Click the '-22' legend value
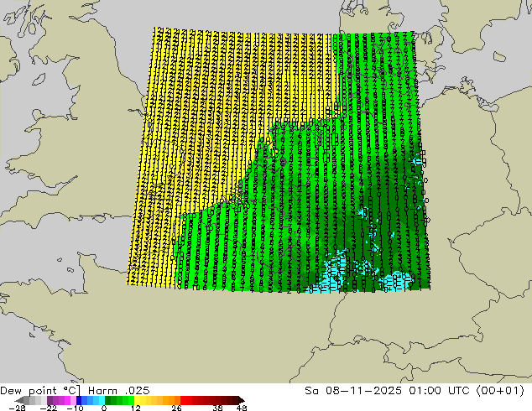Viewport: 532px width, 411px height. tap(48, 408)
